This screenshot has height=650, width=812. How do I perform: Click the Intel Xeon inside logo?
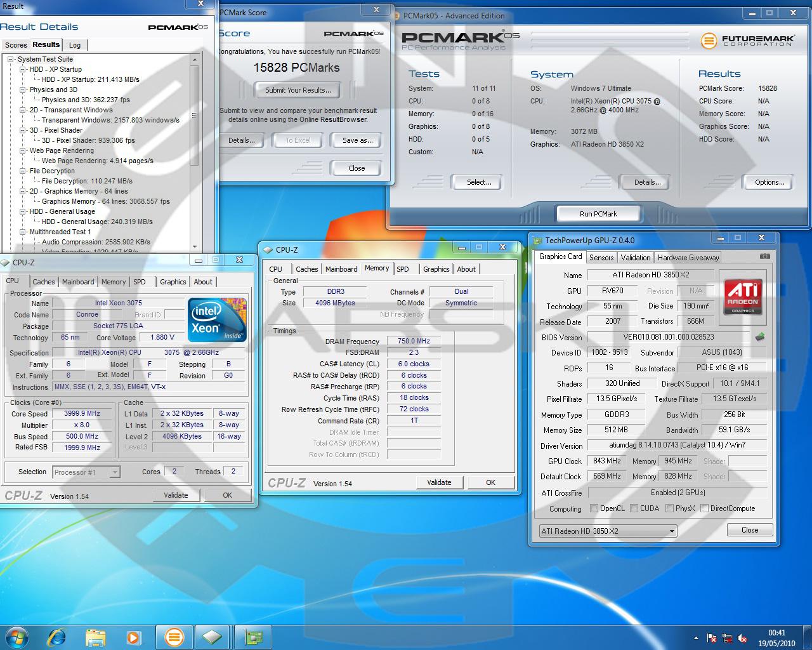point(218,319)
